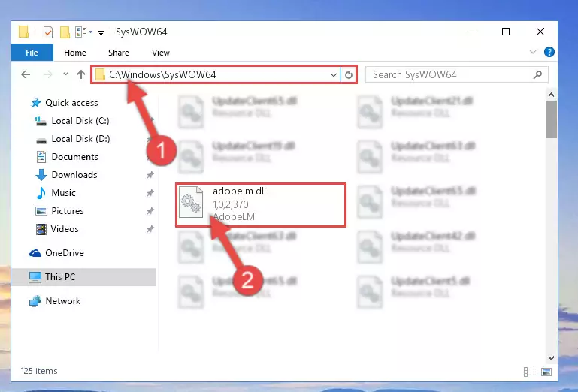Click the Music note icon in sidebar
Screen dimensions: 578x392
41,193
